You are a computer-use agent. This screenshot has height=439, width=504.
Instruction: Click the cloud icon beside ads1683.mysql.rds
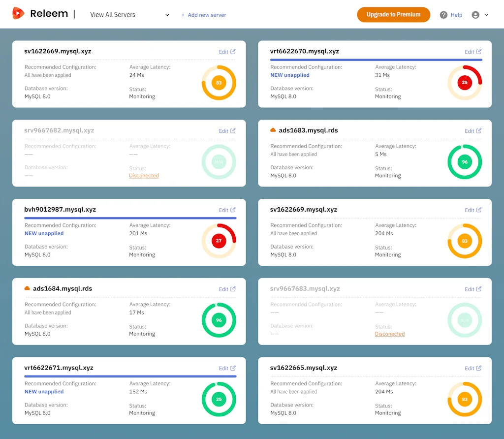(x=273, y=130)
